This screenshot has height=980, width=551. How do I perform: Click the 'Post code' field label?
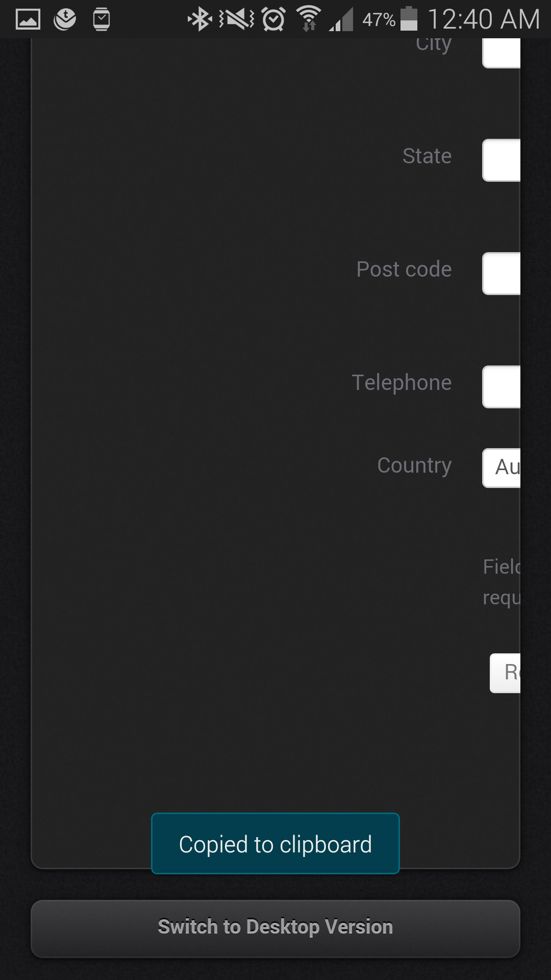404,269
